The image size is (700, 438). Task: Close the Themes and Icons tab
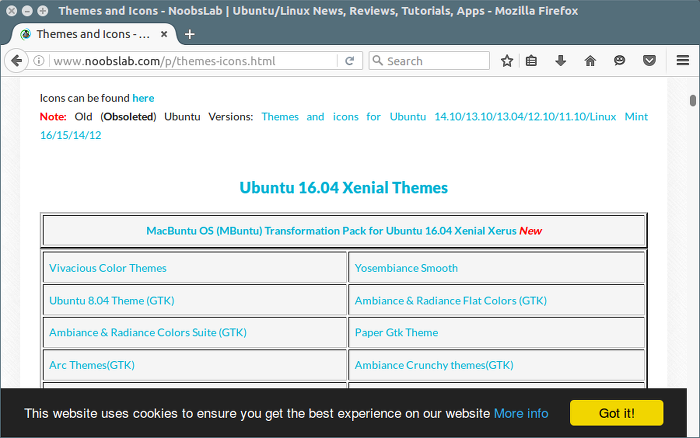[x=164, y=34]
